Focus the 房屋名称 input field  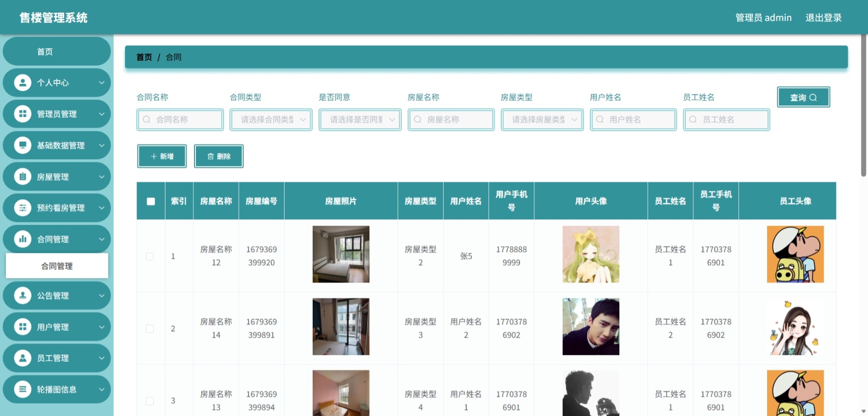[451, 119]
